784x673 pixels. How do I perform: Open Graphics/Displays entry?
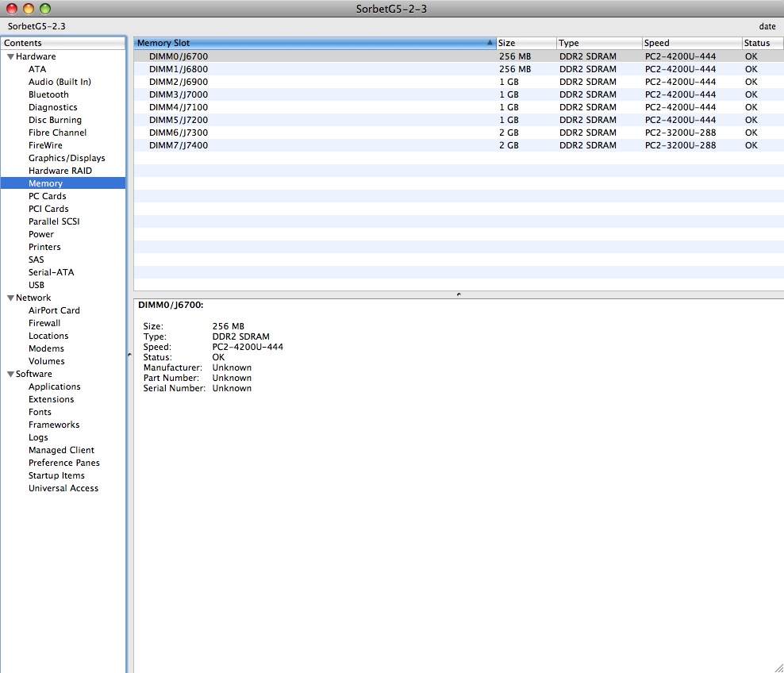tap(67, 158)
